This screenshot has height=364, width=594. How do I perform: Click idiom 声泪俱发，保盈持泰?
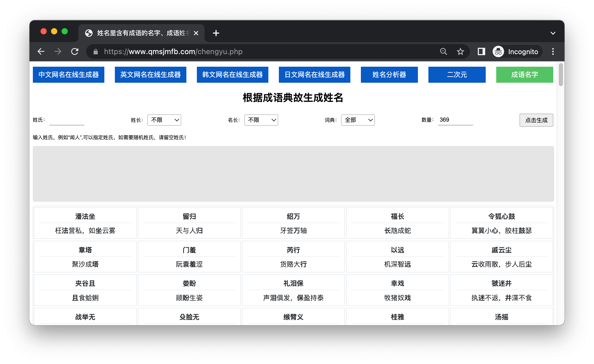pyautogui.click(x=293, y=298)
